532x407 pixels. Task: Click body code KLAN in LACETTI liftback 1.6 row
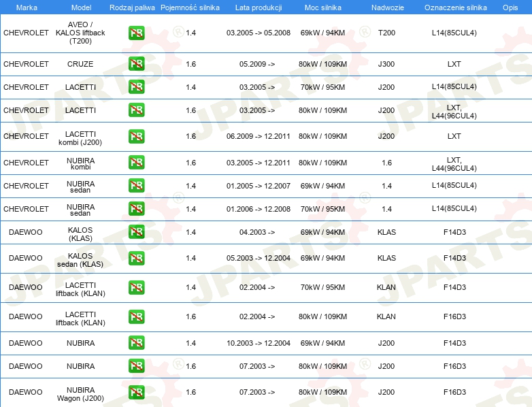(x=386, y=316)
